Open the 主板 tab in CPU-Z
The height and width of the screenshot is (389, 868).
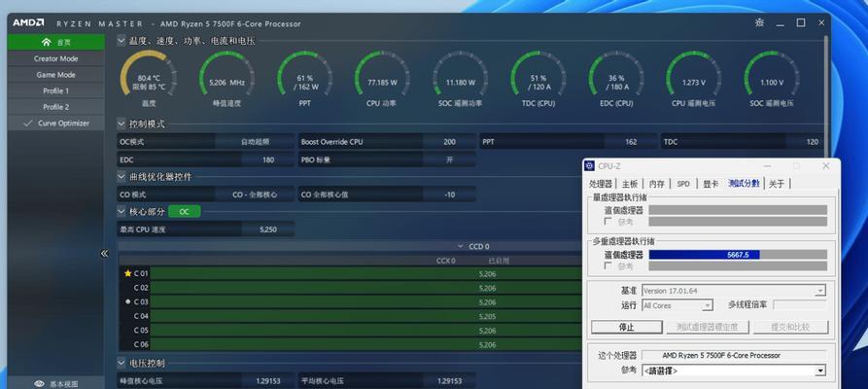630,184
